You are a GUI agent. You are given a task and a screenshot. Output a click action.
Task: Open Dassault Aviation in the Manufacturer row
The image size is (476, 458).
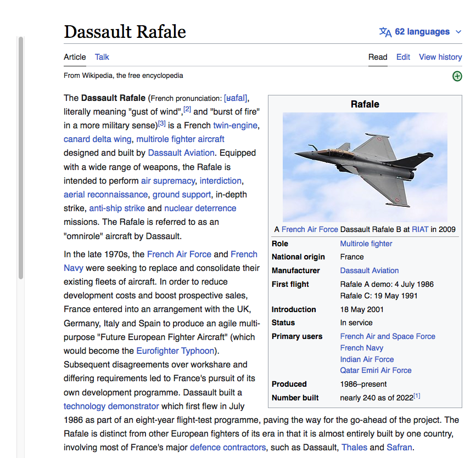click(x=369, y=270)
